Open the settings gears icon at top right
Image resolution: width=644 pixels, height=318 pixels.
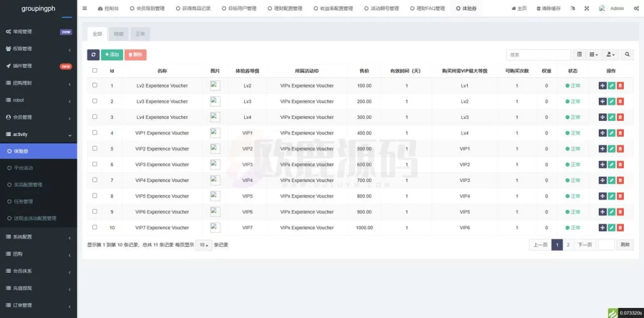coord(636,8)
